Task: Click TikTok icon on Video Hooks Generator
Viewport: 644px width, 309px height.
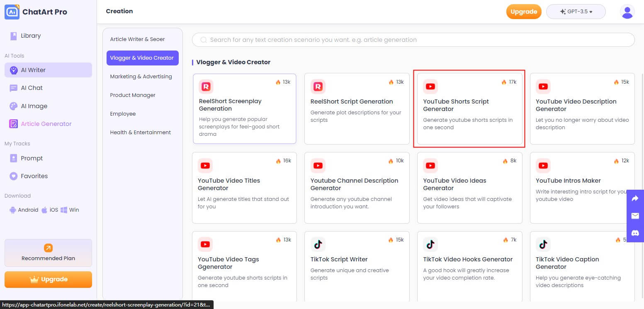Action: (x=430, y=244)
